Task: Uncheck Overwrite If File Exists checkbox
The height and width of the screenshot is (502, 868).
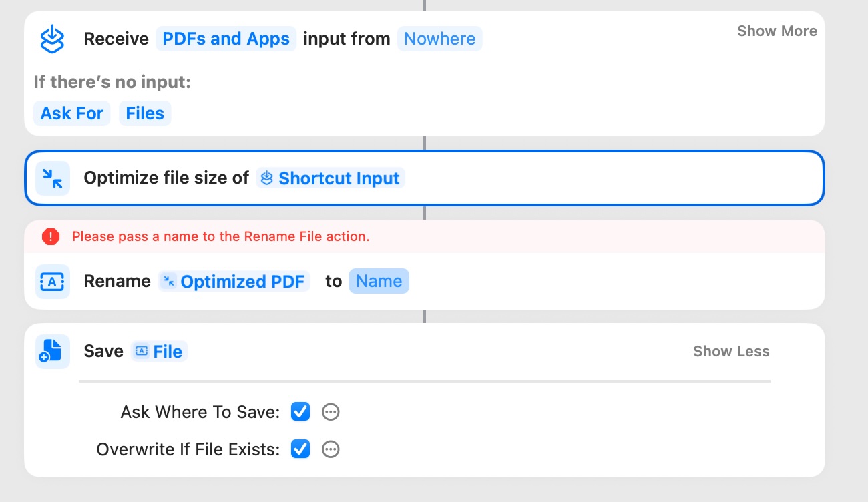Action: pos(300,449)
